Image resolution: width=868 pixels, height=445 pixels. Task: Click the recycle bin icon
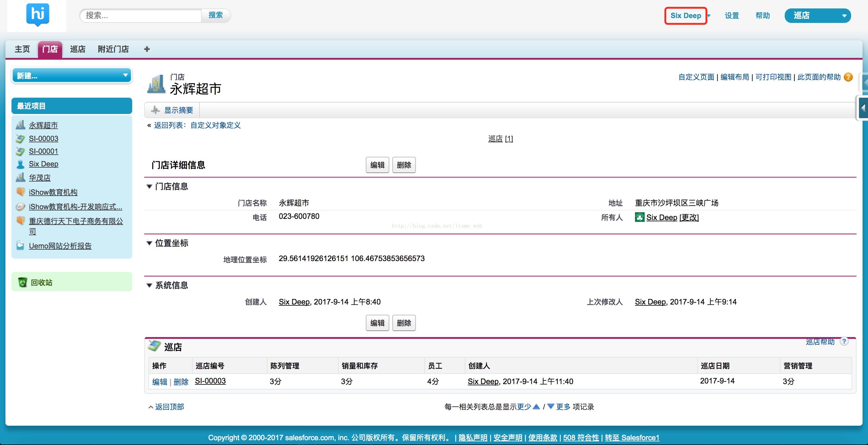pyautogui.click(x=23, y=282)
